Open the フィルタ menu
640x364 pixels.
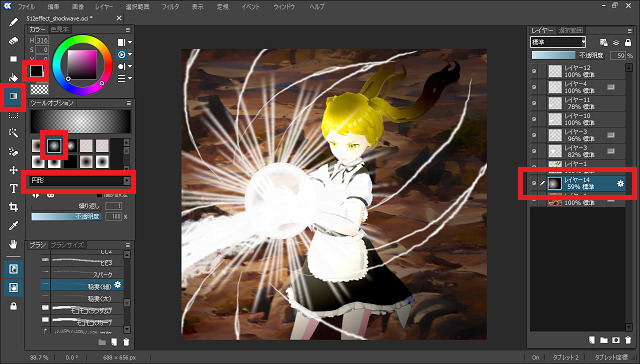(x=170, y=7)
